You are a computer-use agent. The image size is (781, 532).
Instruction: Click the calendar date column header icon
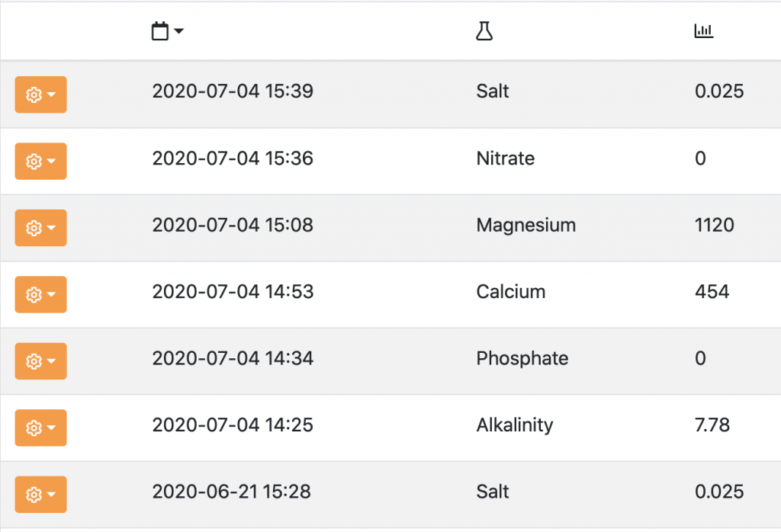coord(160,31)
